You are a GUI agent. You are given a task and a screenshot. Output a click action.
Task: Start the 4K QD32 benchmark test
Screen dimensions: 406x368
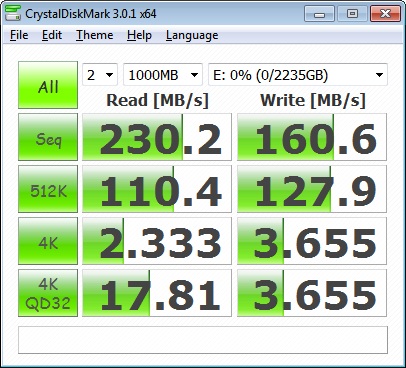click(48, 293)
